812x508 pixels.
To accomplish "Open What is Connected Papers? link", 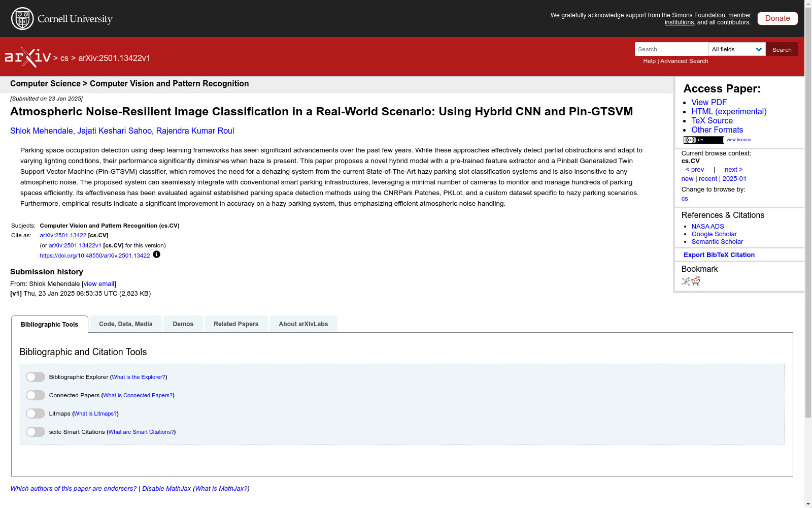I will pyautogui.click(x=138, y=395).
